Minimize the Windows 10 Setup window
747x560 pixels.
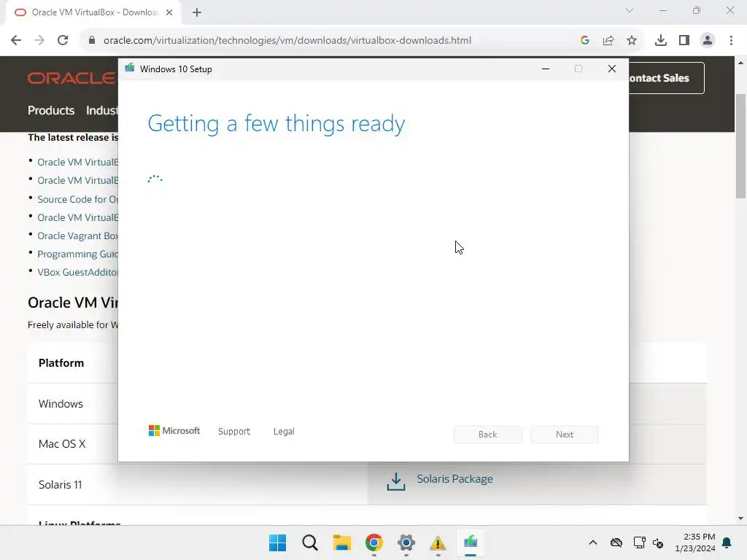[546, 69]
